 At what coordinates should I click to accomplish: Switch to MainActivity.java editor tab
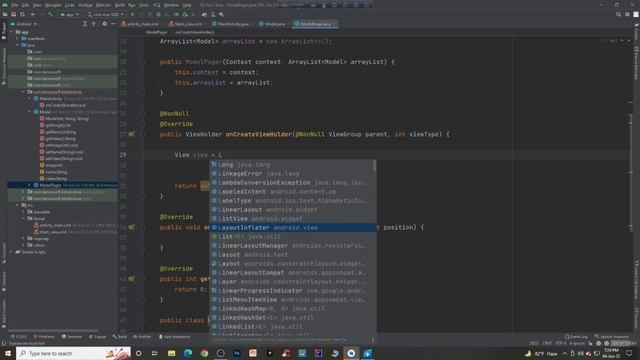(231, 24)
